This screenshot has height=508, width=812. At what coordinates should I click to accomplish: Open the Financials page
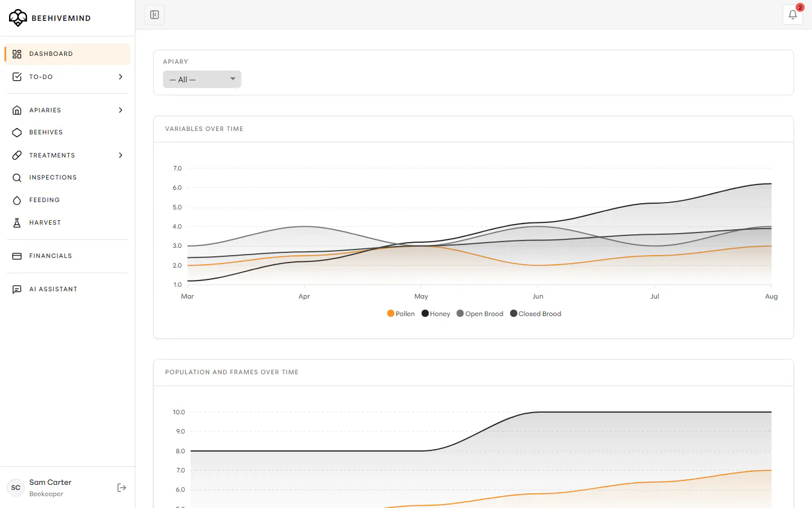(x=68, y=256)
